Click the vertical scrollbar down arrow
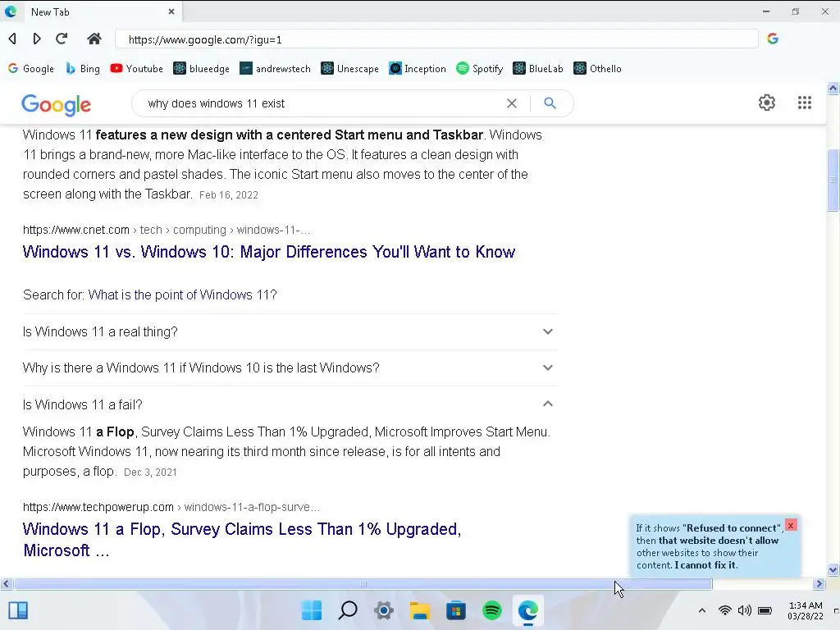The width and height of the screenshot is (840, 630). (833, 569)
